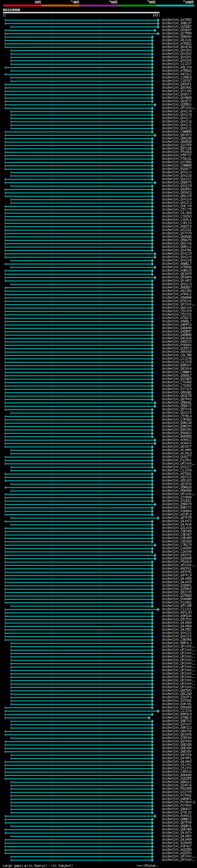Select the UniRef100_A0A4I2 label
This screenshot has width=197, height=868.
pyautogui.click(x=177, y=440)
